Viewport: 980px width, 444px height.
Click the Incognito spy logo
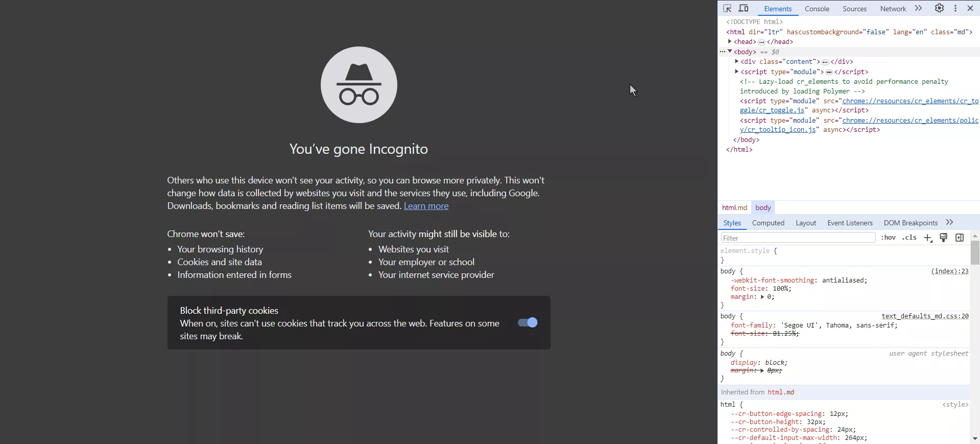pyautogui.click(x=359, y=85)
